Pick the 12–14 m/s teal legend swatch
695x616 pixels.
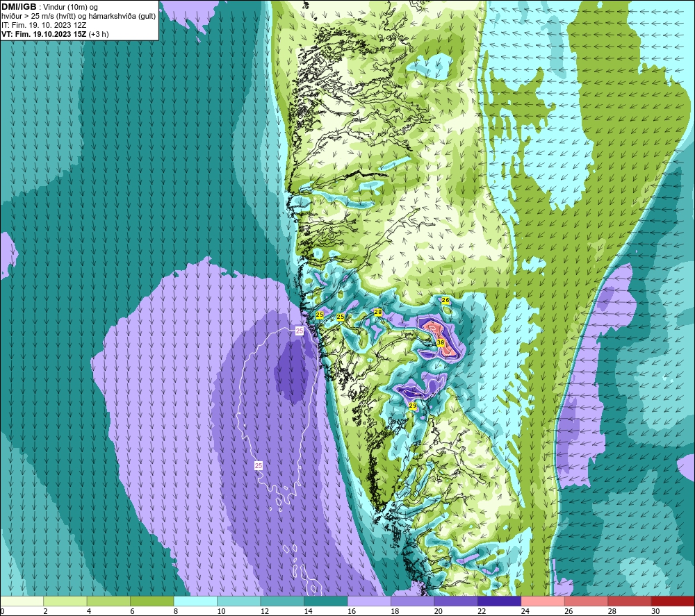(x=282, y=601)
